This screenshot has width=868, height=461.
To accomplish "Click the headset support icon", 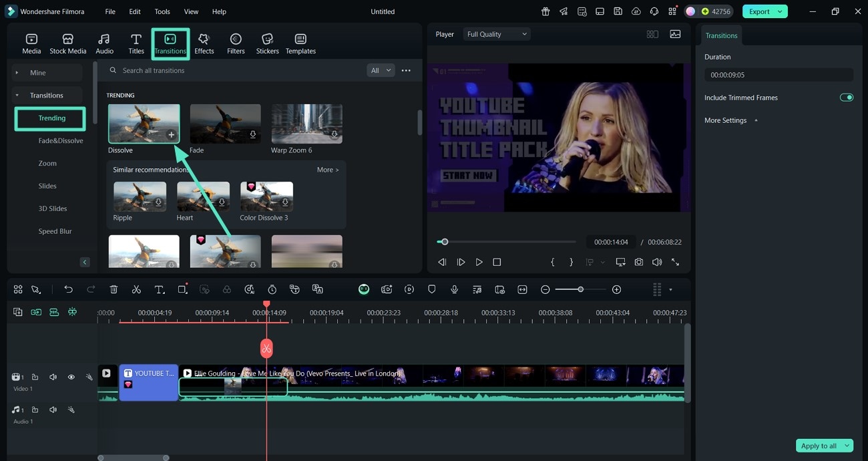I will [x=654, y=11].
